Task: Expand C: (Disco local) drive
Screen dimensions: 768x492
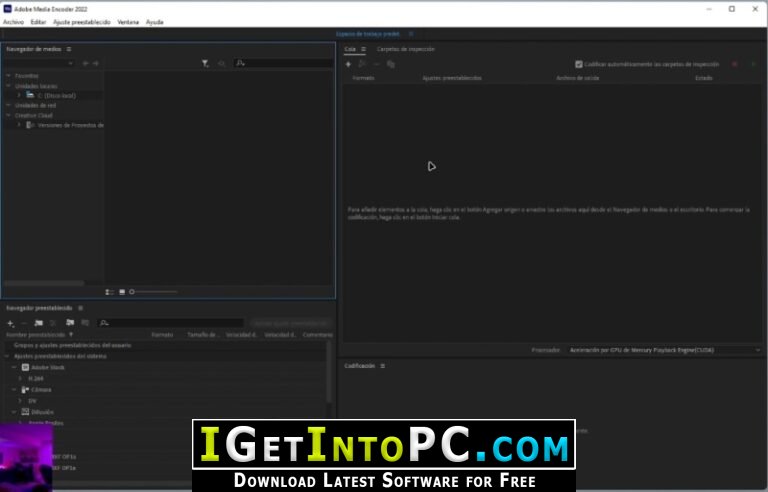Action: coord(19,95)
